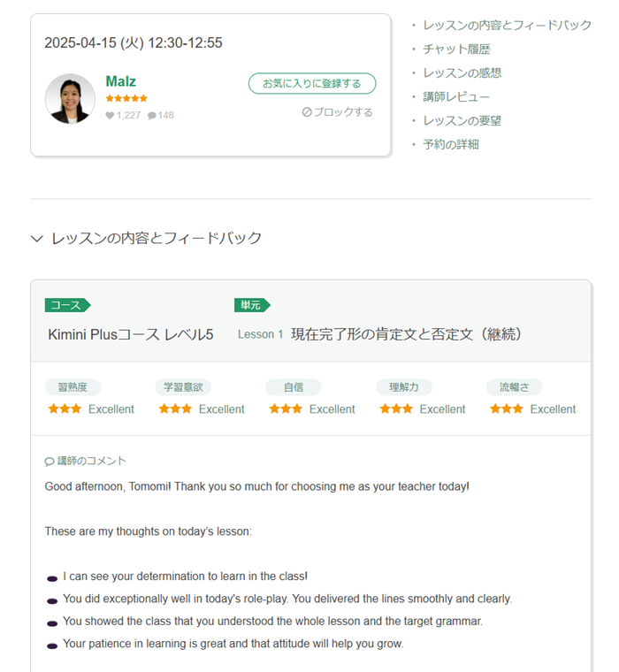Click the お気に入りに登録する button
Viewport: 619px width, 672px height.
(312, 84)
